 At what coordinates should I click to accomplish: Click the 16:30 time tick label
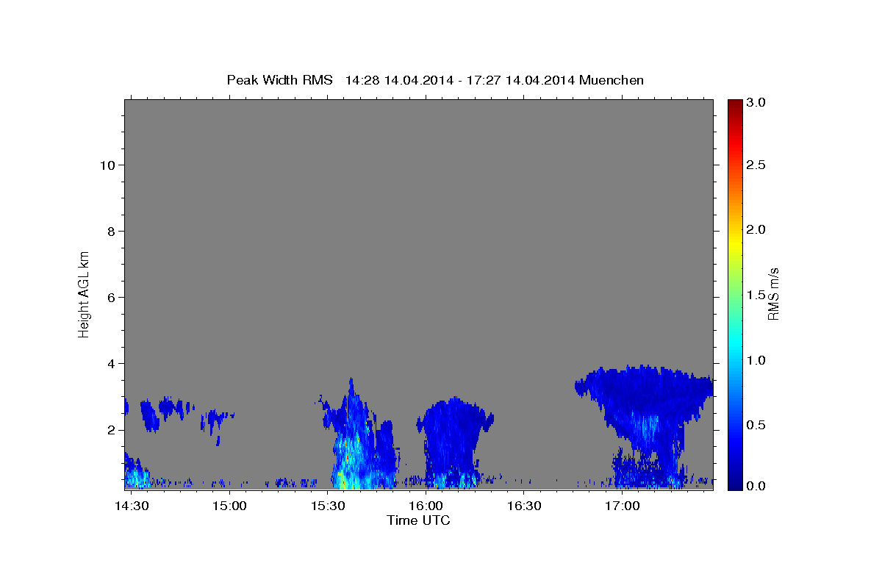click(x=524, y=506)
